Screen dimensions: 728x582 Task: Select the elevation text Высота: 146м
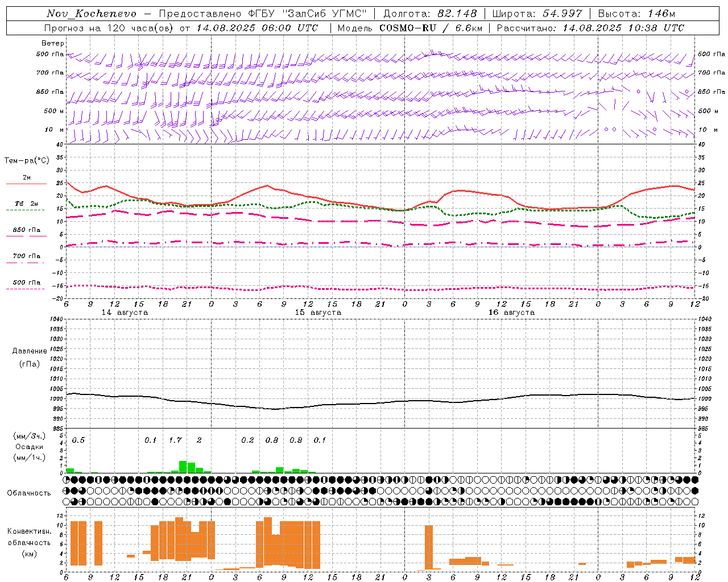[x=637, y=14]
